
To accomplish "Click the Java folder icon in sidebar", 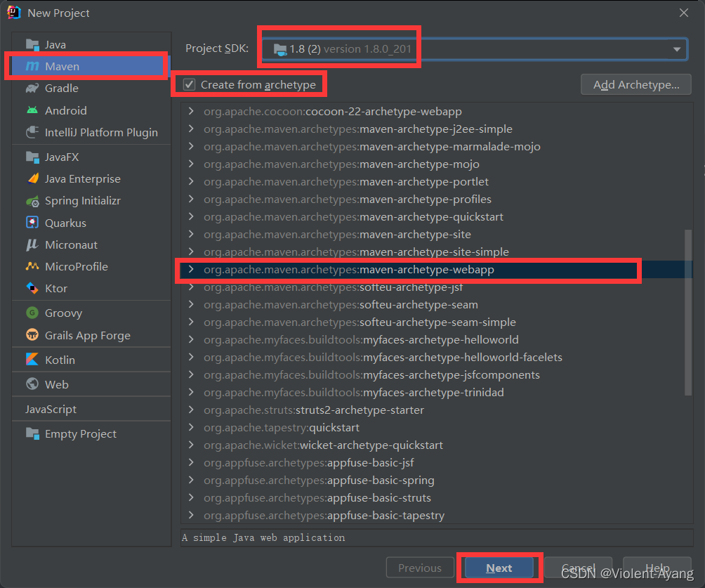I will click(32, 44).
